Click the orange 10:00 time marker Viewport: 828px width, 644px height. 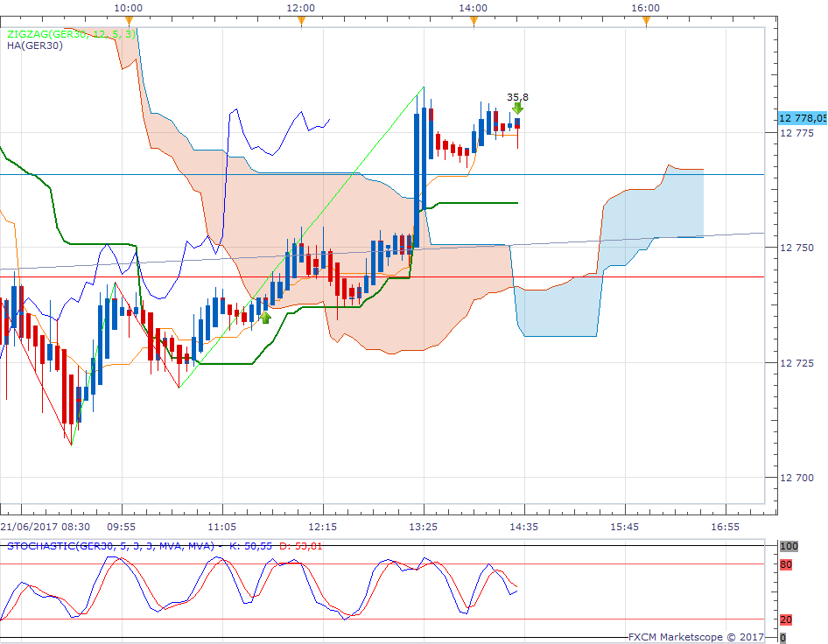[x=129, y=21]
